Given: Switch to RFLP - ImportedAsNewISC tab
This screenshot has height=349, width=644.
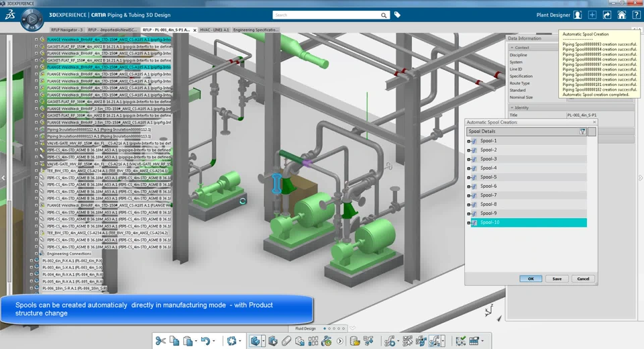Looking at the screenshot, I should coord(112,30).
